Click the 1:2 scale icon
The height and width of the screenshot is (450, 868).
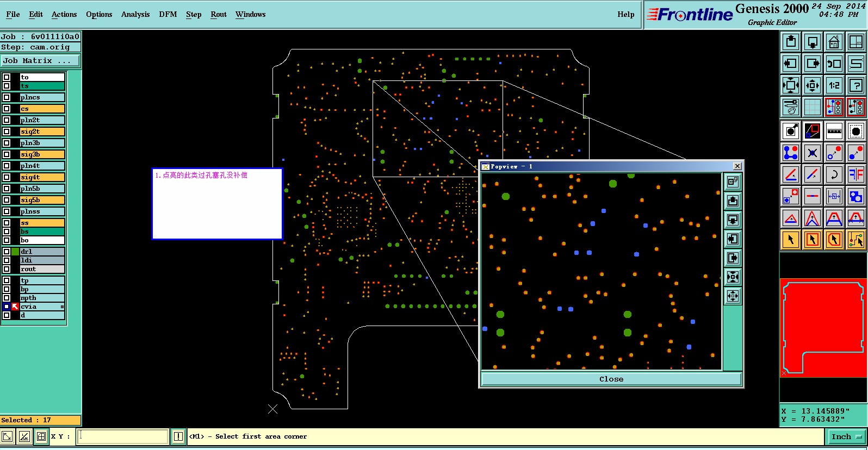coord(834,85)
